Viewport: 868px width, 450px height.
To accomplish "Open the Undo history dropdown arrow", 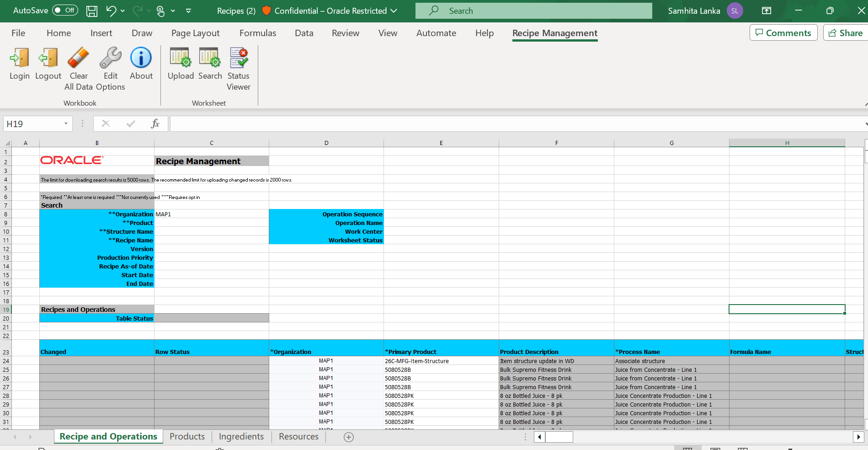I will 122,11.
